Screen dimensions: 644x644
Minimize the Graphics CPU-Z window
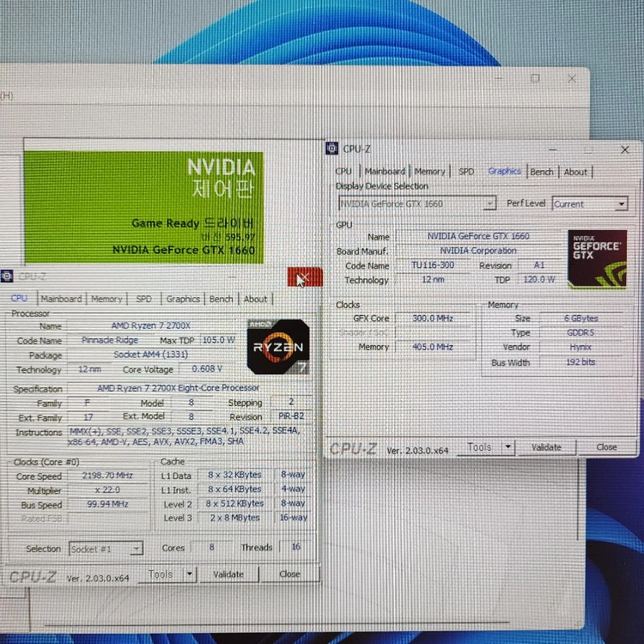tap(552, 150)
